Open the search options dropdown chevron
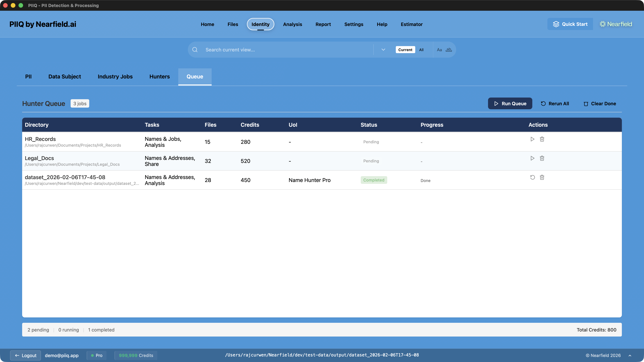Viewport: 644px width, 362px height. coord(383,49)
